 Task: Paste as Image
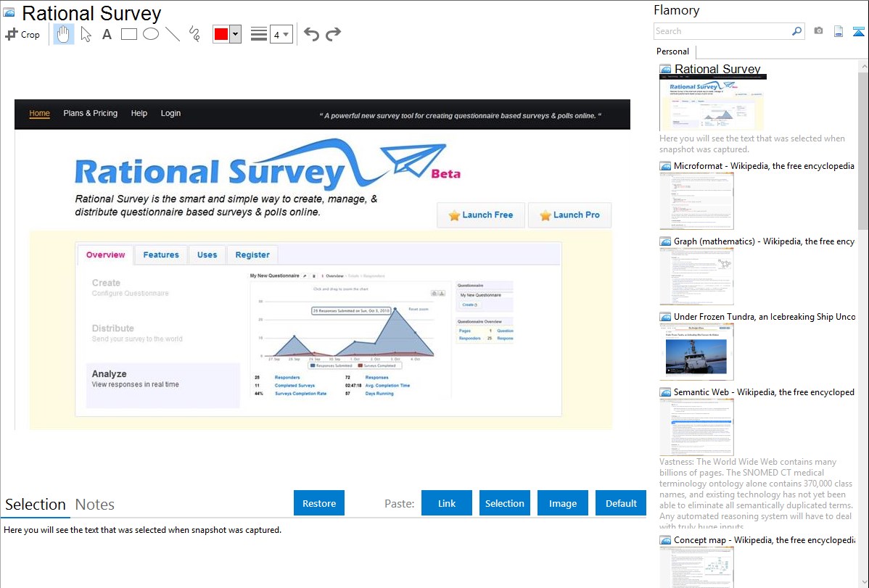tap(563, 503)
